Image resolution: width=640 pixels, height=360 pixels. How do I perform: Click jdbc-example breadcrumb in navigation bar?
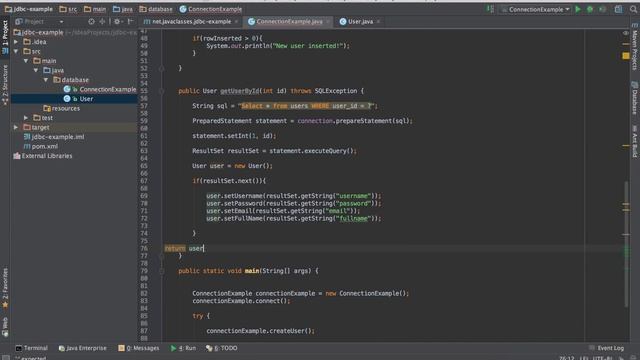(x=29, y=9)
